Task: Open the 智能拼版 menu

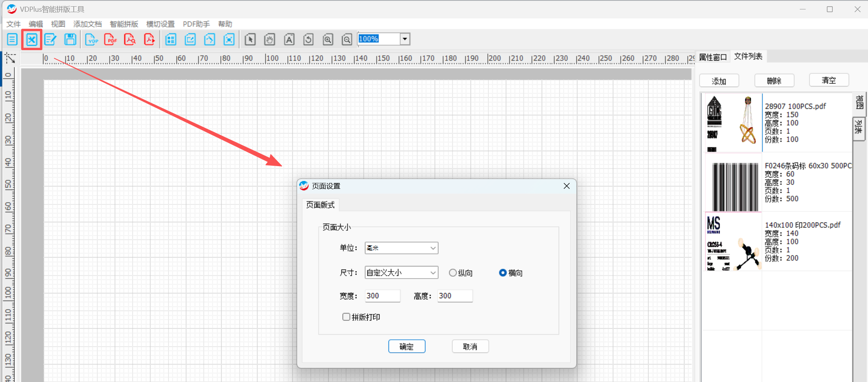Action: pyautogui.click(x=124, y=24)
